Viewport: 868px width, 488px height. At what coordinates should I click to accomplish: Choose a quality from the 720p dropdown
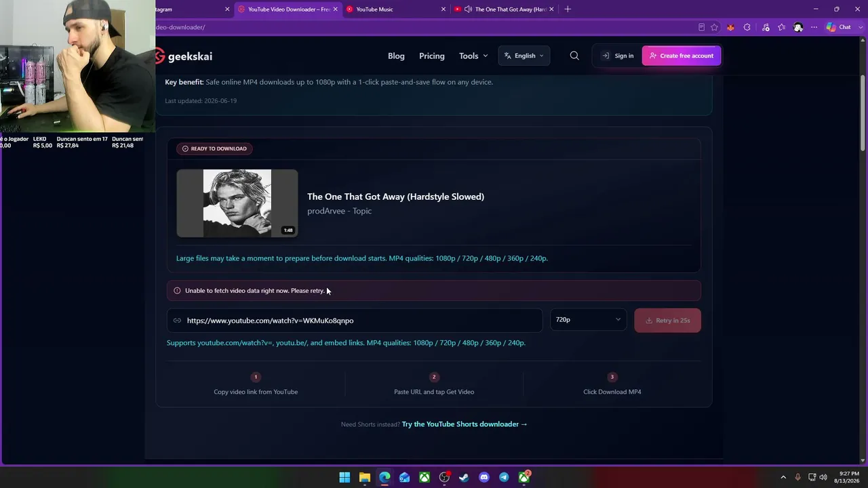click(x=588, y=320)
